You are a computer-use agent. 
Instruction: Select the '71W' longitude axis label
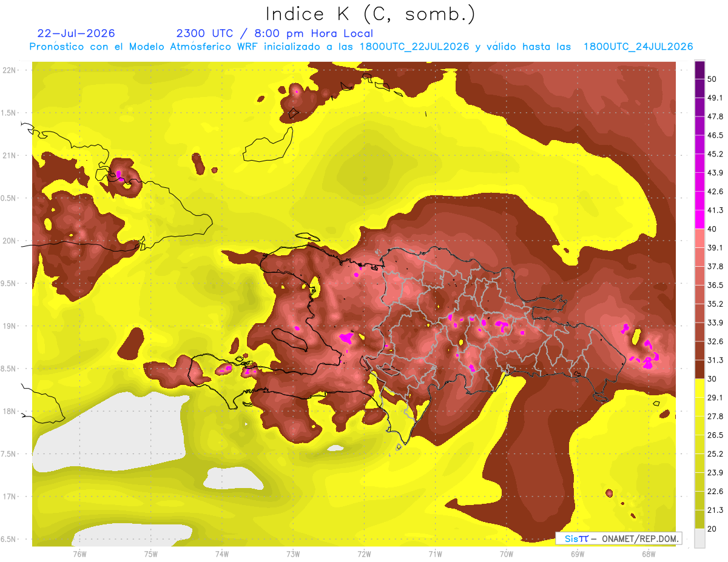435,554
